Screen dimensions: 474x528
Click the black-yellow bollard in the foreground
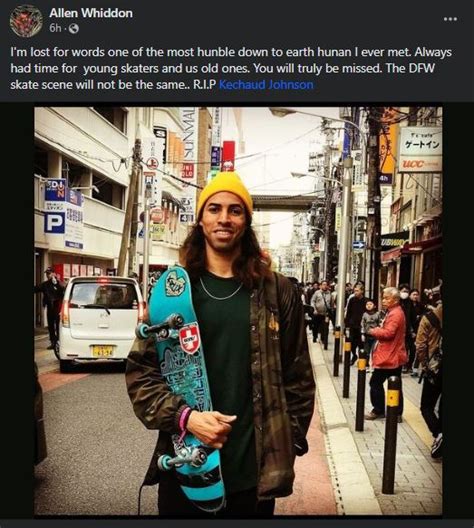(x=391, y=434)
